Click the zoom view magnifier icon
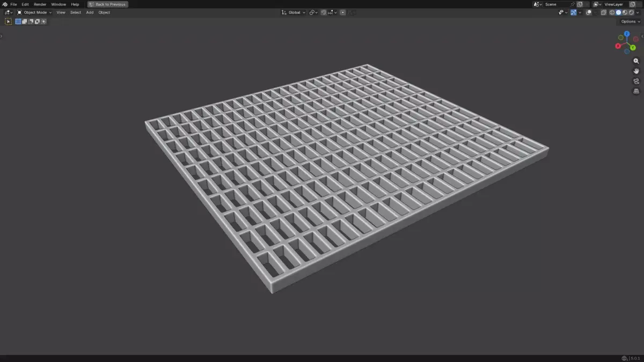Image resolution: width=644 pixels, height=362 pixels. pos(636,61)
